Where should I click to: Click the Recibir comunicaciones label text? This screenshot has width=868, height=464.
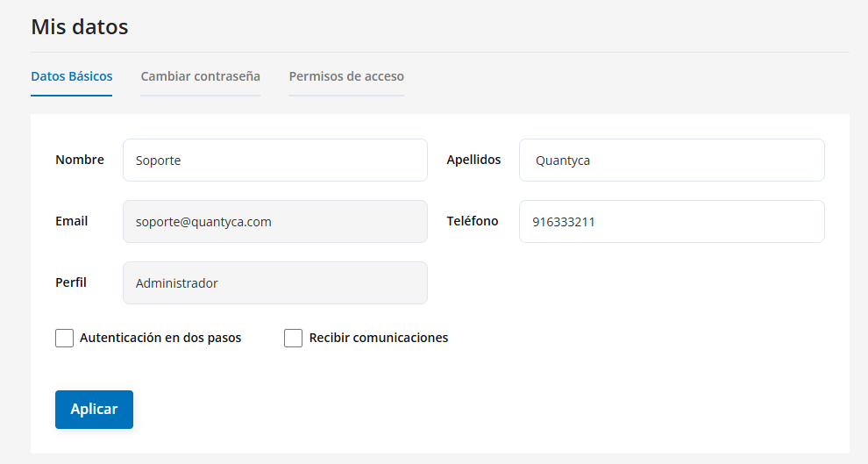(x=379, y=338)
